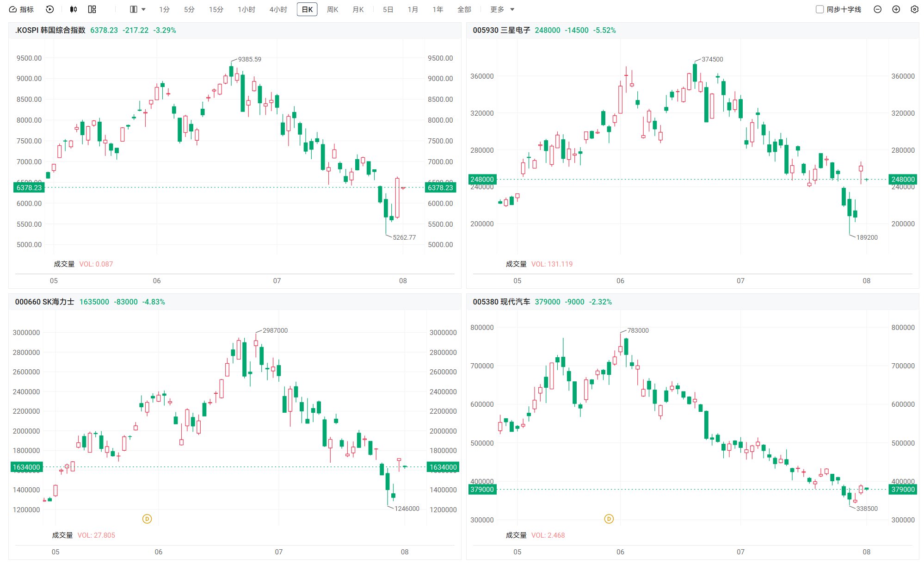
Task: Enable 同步十字线 checkbox
Action: pyautogui.click(x=819, y=9)
